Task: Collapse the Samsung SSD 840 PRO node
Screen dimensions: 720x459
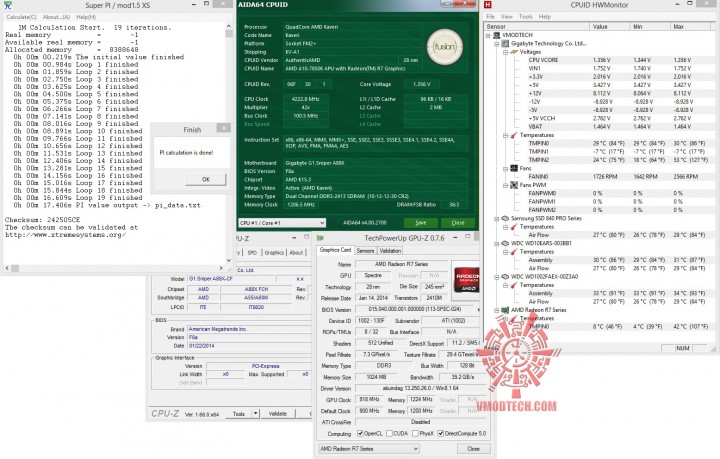Action: (497, 218)
